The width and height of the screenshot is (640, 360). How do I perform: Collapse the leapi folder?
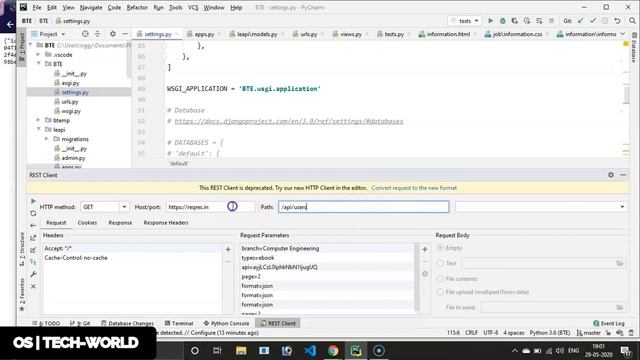point(38,129)
